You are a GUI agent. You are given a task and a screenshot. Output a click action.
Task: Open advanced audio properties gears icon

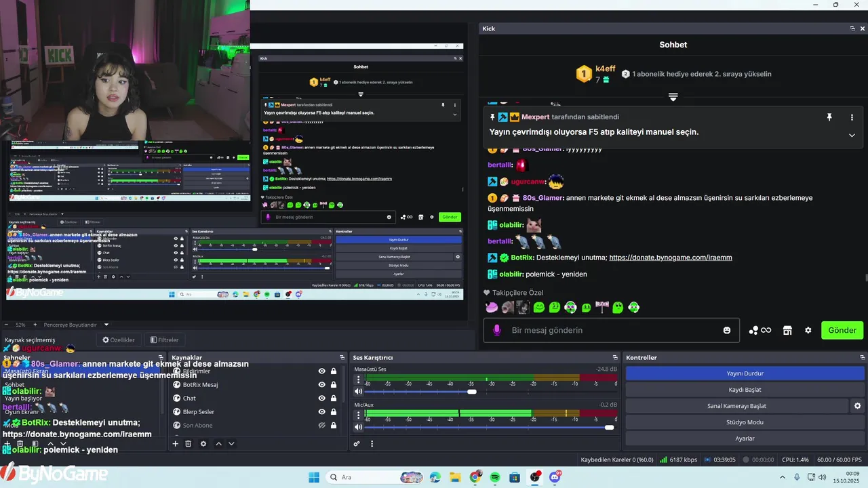click(x=357, y=444)
